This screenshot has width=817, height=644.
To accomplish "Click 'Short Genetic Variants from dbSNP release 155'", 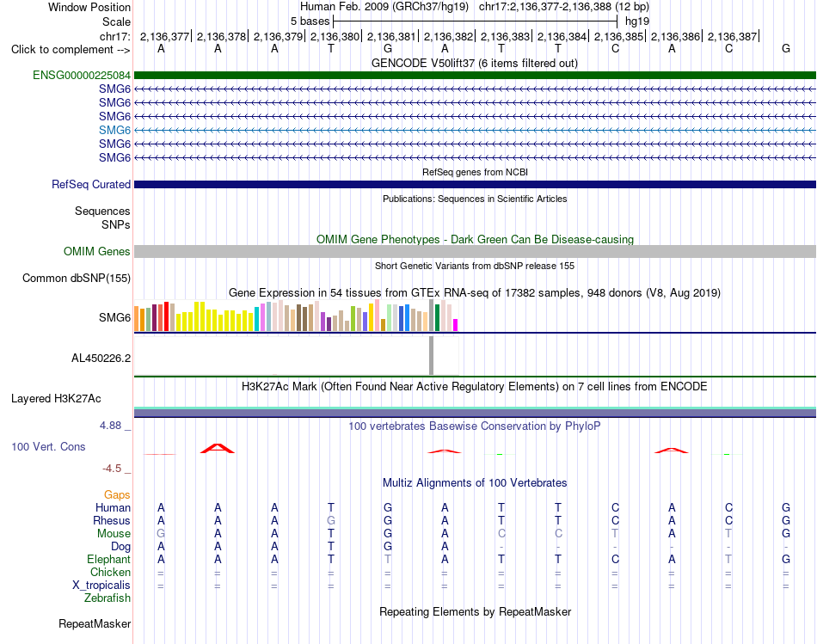I will tap(475, 266).
